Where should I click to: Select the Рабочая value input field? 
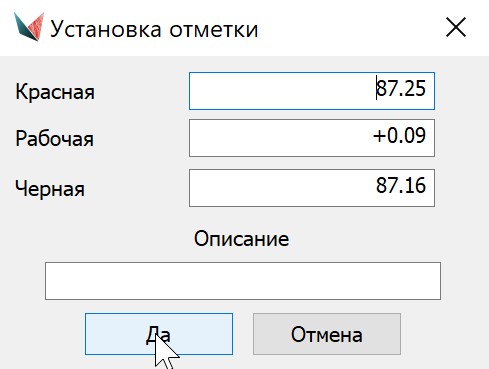(x=312, y=138)
